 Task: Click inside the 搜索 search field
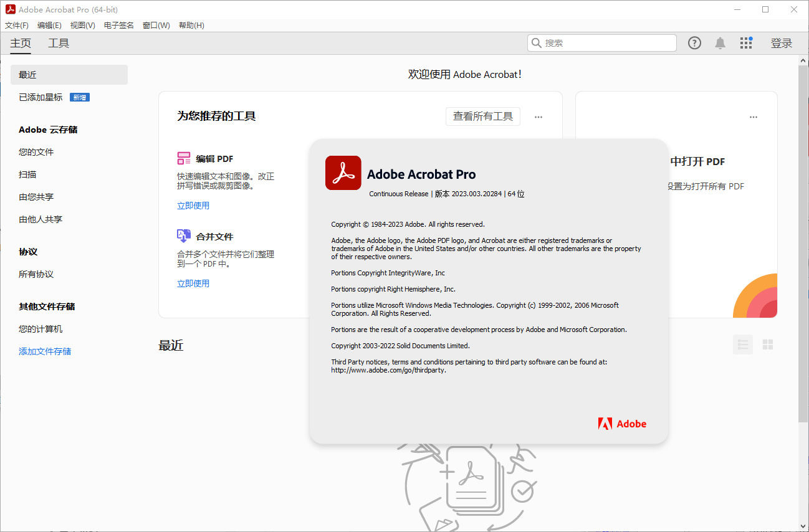point(601,43)
